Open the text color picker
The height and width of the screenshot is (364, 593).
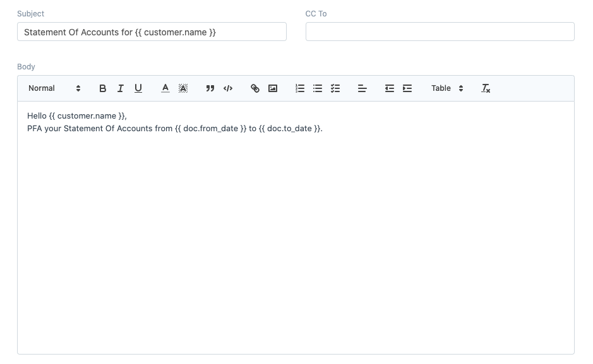pos(165,88)
